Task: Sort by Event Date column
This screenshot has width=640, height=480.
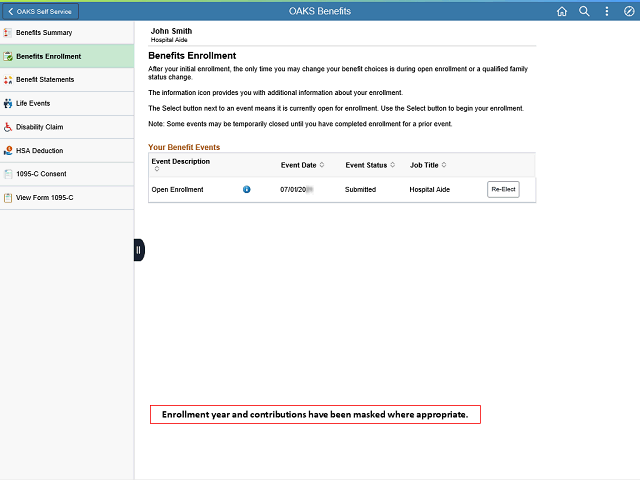Action: (322, 164)
